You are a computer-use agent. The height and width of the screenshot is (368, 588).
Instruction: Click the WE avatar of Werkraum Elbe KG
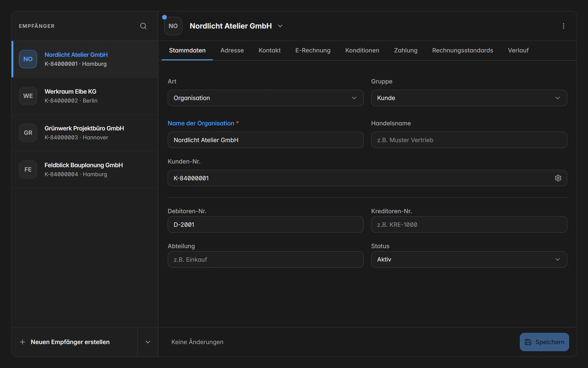coord(28,96)
